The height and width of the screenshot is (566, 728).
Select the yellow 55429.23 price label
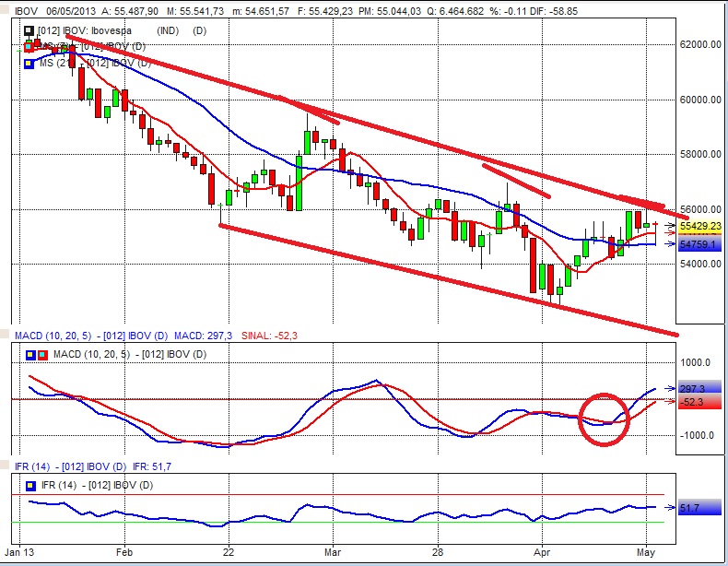pos(699,225)
